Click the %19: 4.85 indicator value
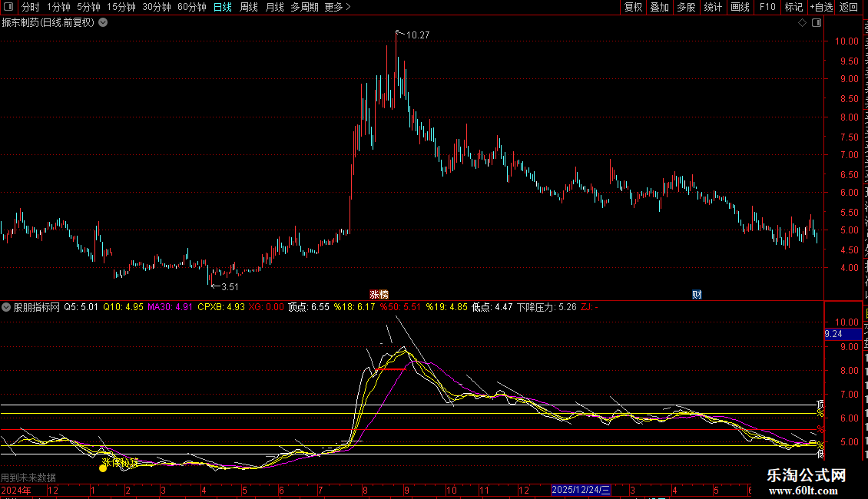The width and height of the screenshot is (868, 499). click(447, 307)
